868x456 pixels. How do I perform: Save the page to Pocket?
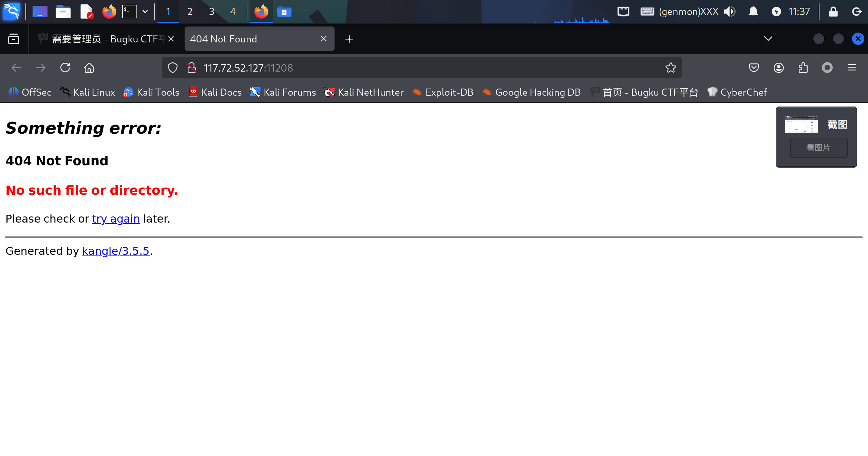click(754, 68)
